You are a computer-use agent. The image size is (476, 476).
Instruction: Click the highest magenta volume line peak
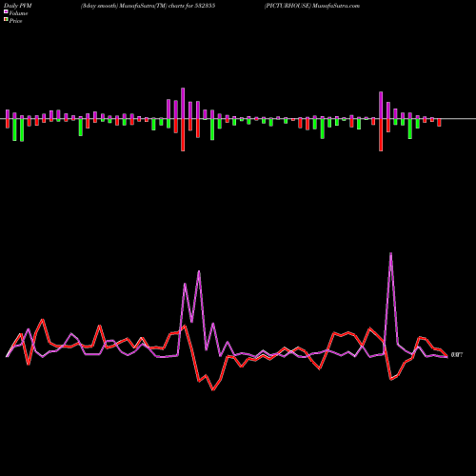[x=390, y=253]
